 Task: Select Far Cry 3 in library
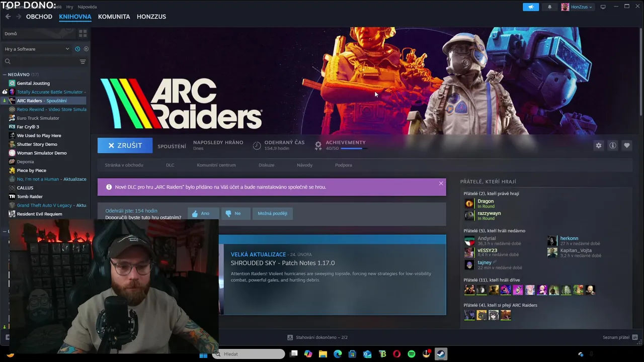click(28, 127)
